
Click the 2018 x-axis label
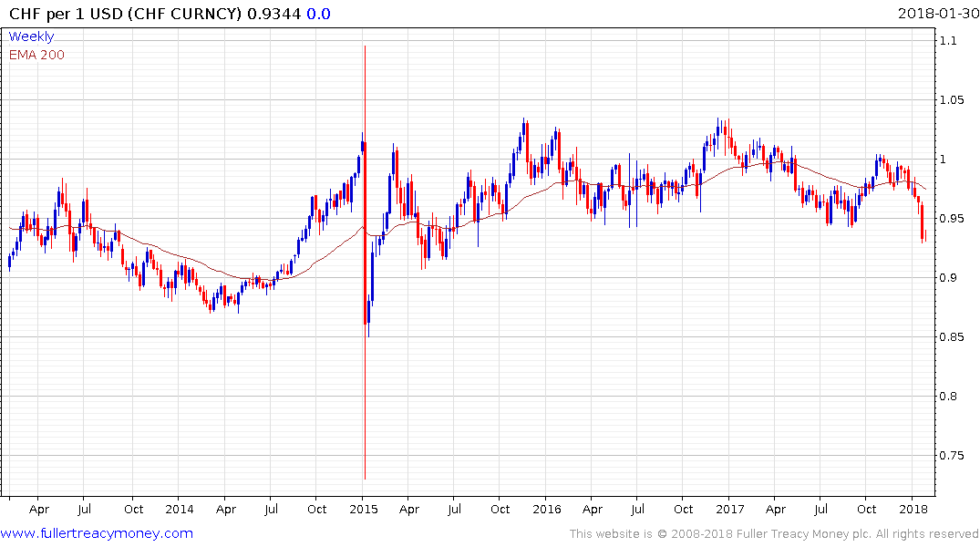(x=913, y=509)
